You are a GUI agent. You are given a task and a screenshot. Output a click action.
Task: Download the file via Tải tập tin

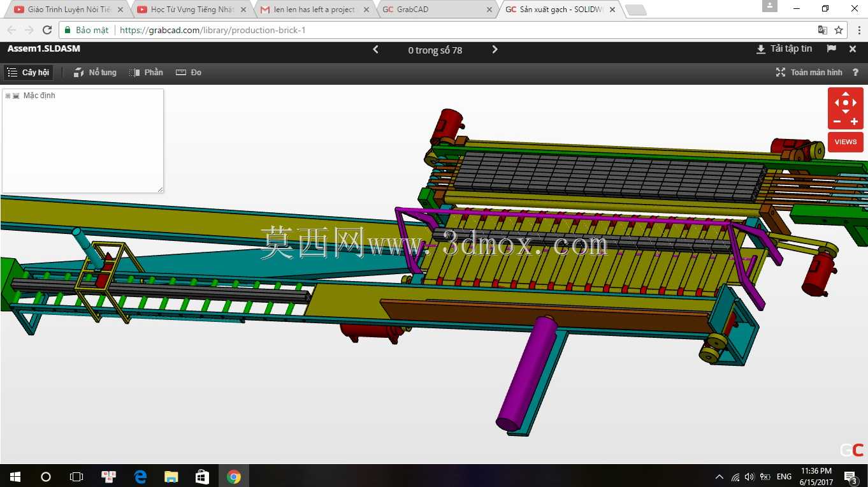coord(784,49)
